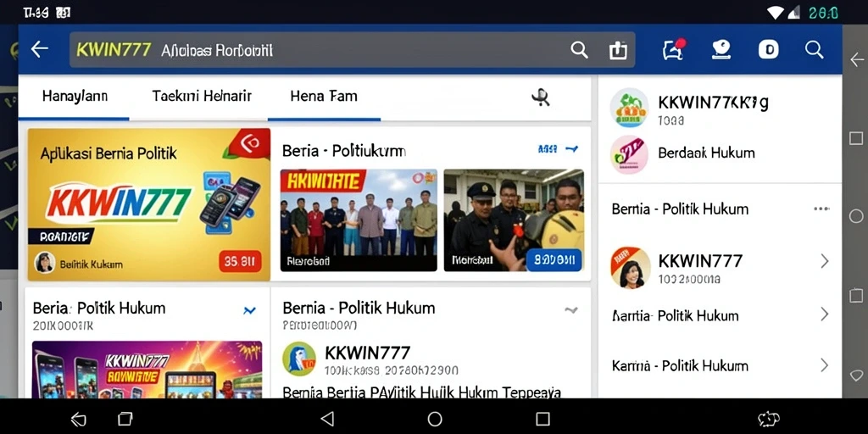Click the KKWIN77KK account name in the right panel
This screenshot has height=434, width=868.
tap(713, 103)
